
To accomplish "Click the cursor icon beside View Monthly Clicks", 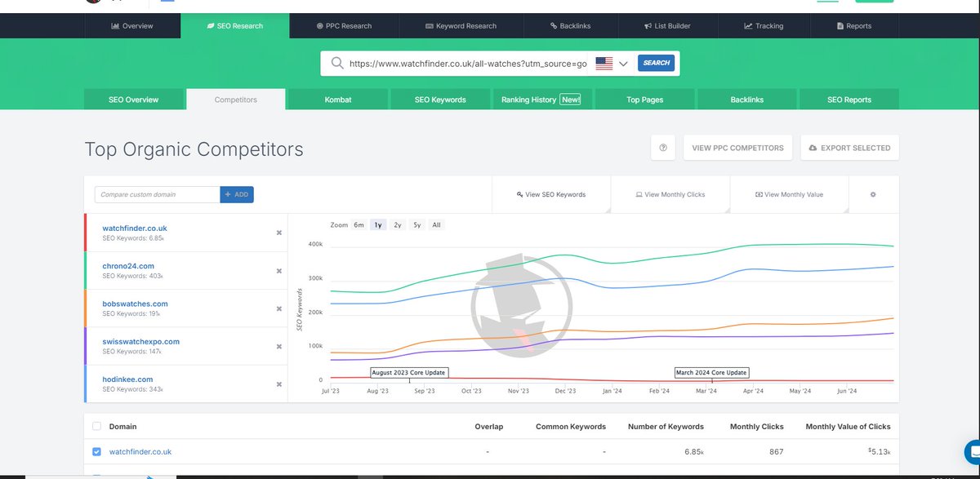I will click(640, 194).
